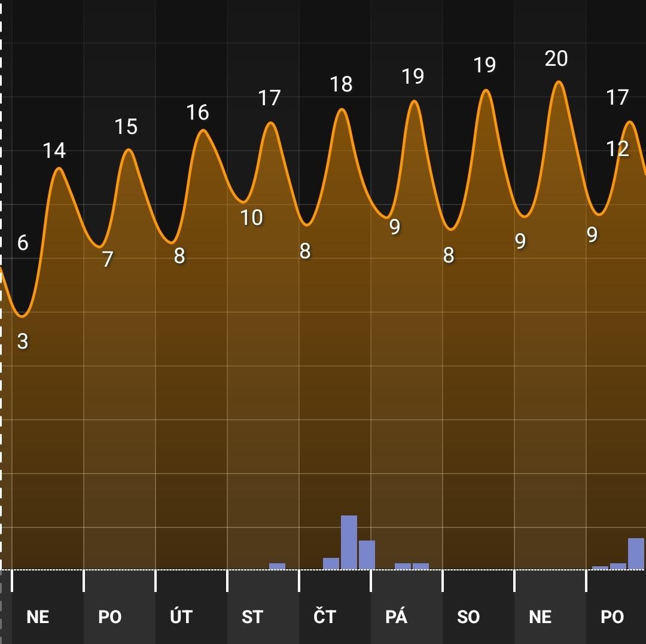Click the small precipitation bar above ST
The image size is (646, 644).
point(277,566)
